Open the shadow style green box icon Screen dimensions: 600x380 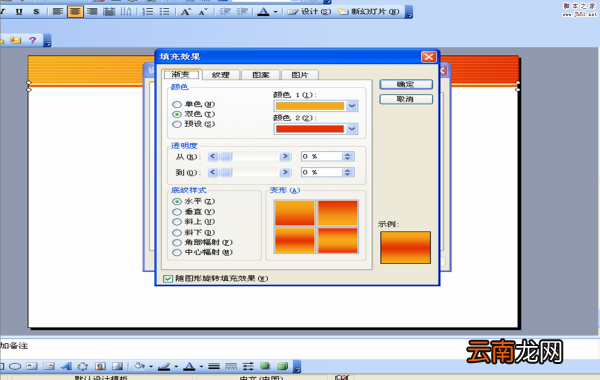click(x=265, y=366)
